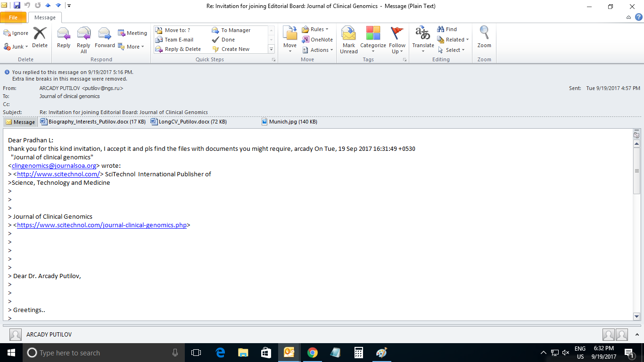The width and height of the screenshot is (644, 362).
Task: Open LongCV_Putilov.docx attachment
Action: [x=189, y=122]
